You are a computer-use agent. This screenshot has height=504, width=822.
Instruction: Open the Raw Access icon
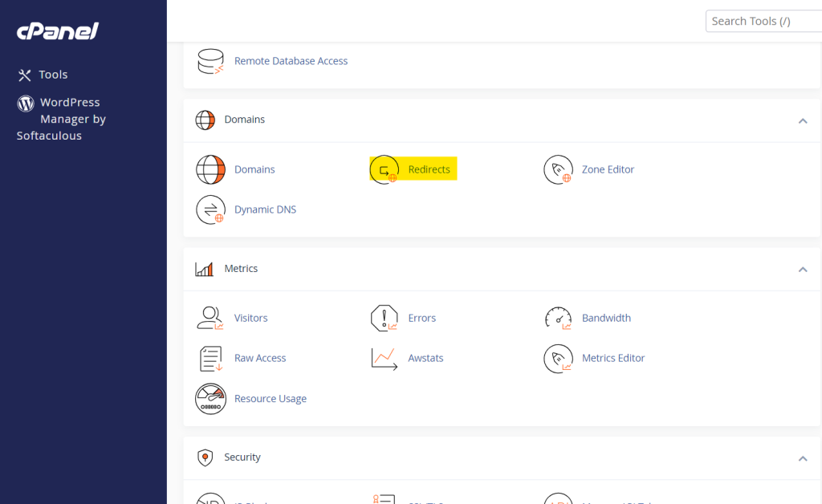pyautogui.click(x=210, y=358)
